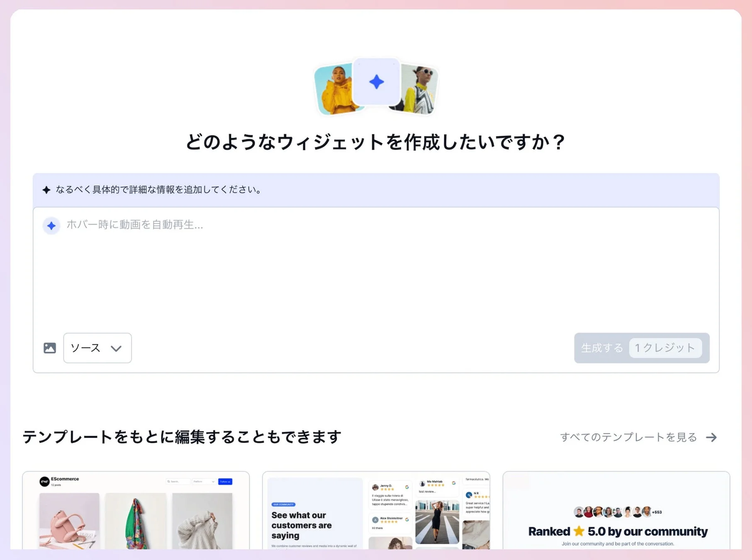Click the image upload icon next to ソース
This screenshot has height=560, width=752.
point(50,348)
